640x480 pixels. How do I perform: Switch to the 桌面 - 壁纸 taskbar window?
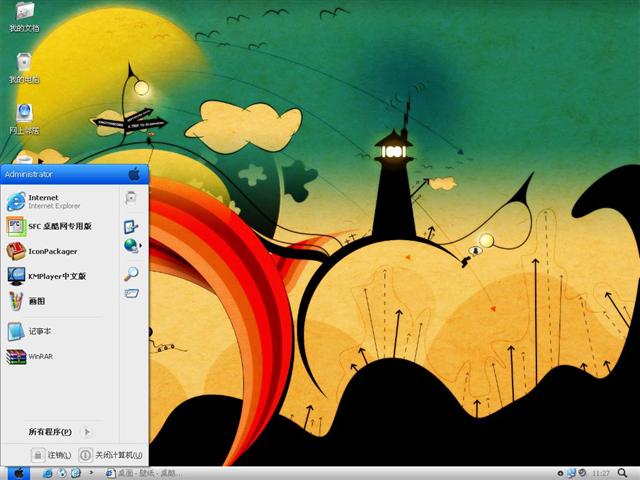point(143,473)
